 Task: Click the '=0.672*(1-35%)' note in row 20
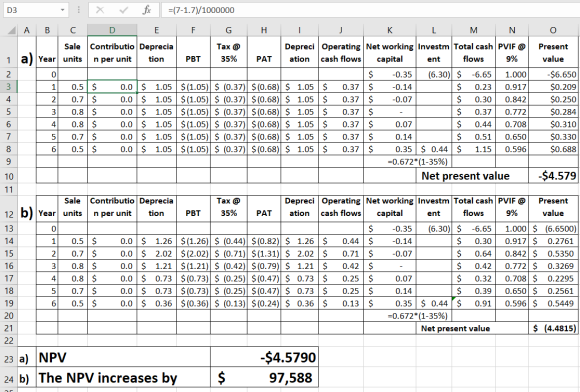click(417, 316)
